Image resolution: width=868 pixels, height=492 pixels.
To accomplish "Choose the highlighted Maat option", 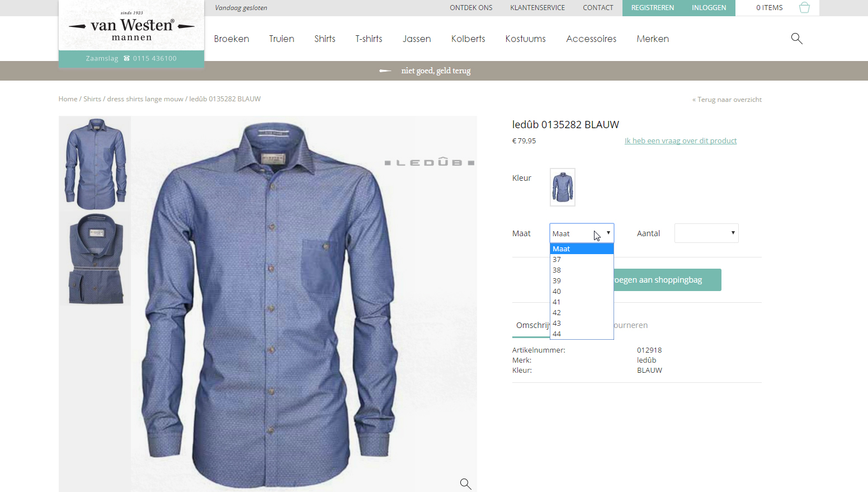I will (x=582, y=249).
